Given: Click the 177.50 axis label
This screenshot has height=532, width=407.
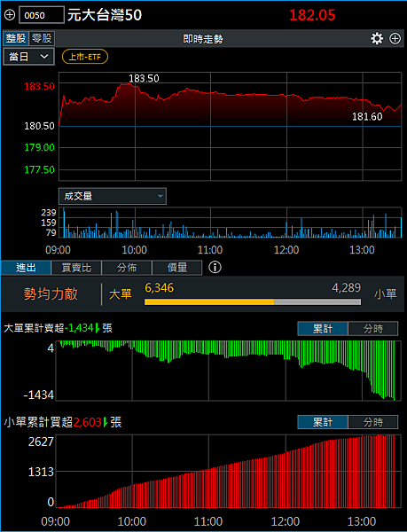Looking at the screenshot, I should point(39,169).
